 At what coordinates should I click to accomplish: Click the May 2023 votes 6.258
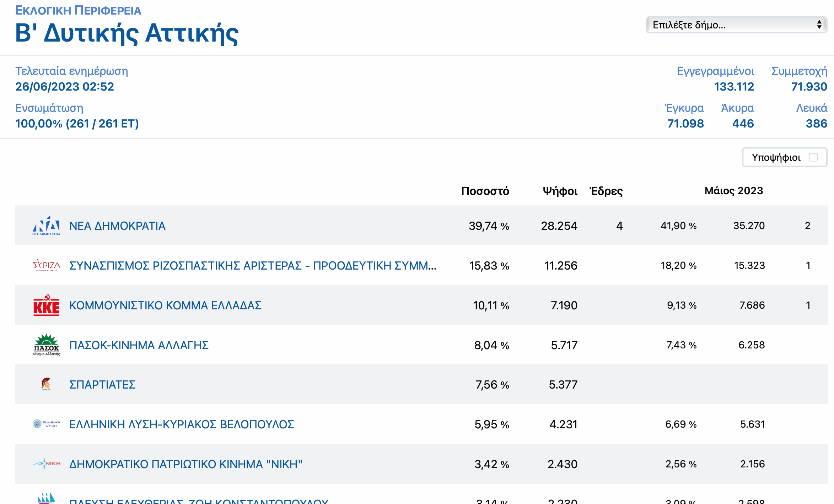pos(752,345)
